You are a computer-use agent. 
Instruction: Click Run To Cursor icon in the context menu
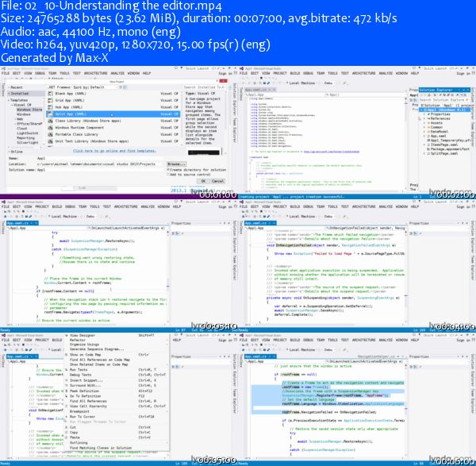[67, 417]
